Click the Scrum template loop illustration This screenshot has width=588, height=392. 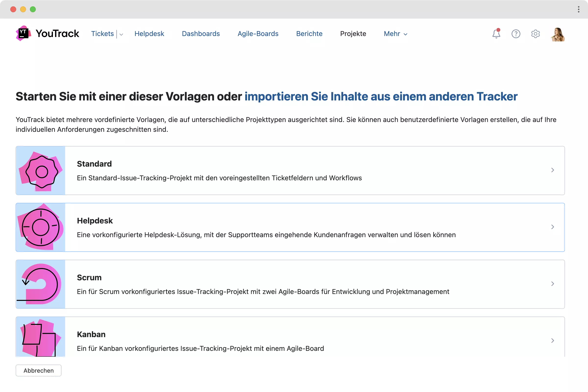[x=40, y=284]
